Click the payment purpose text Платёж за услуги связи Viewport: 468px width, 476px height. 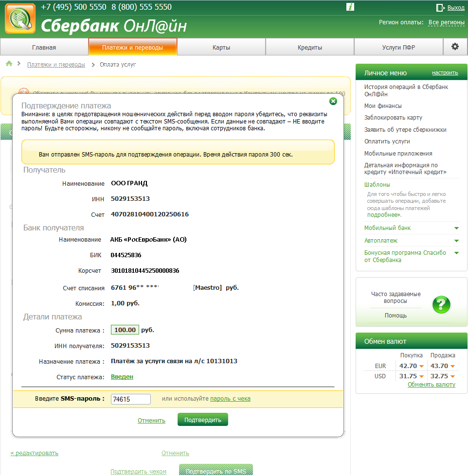tap(174, 361)
